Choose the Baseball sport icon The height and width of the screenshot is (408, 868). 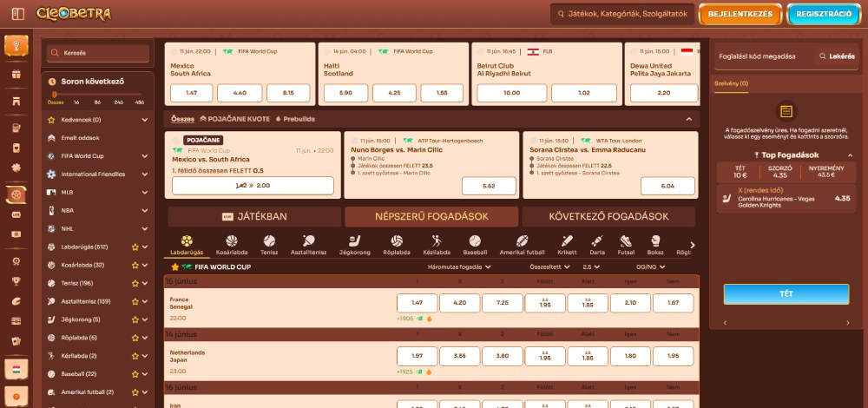[475, 240]
